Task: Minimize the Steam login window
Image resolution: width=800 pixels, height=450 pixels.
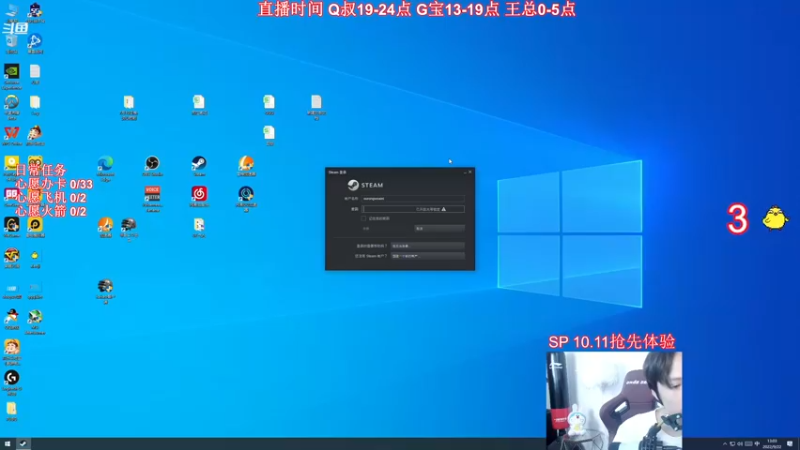Action: tap(465, 172)
